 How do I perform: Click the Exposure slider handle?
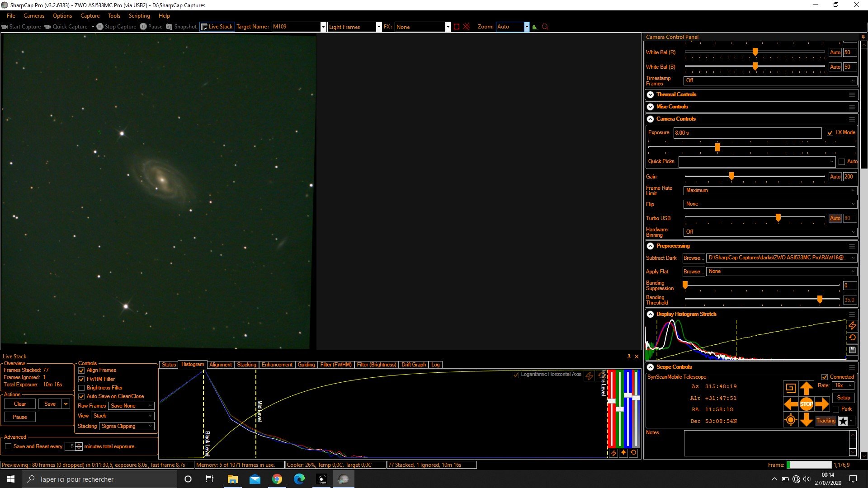pos(717,147)
